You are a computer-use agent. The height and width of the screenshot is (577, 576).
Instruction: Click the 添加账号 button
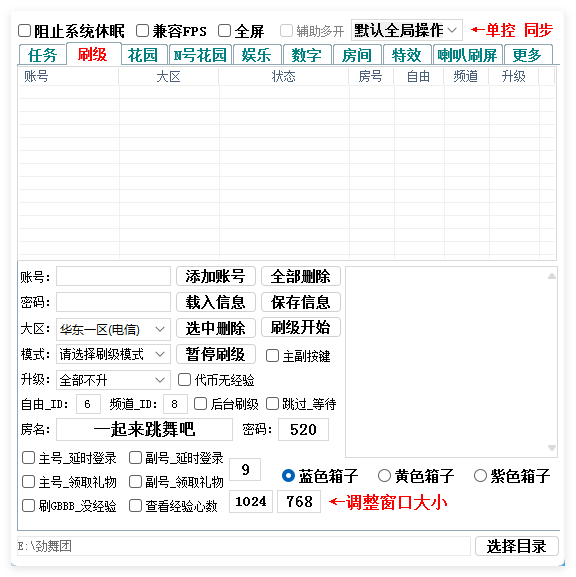click(216, 276)
